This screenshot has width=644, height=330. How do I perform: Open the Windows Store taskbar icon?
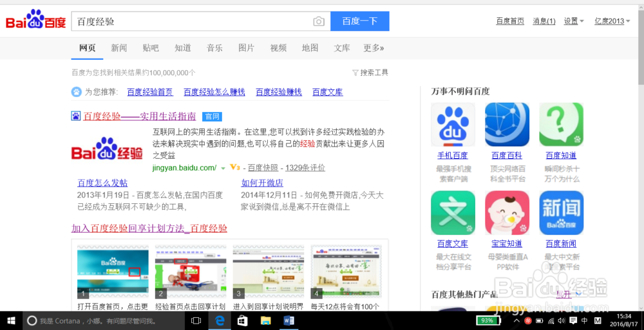pos(243,320)
